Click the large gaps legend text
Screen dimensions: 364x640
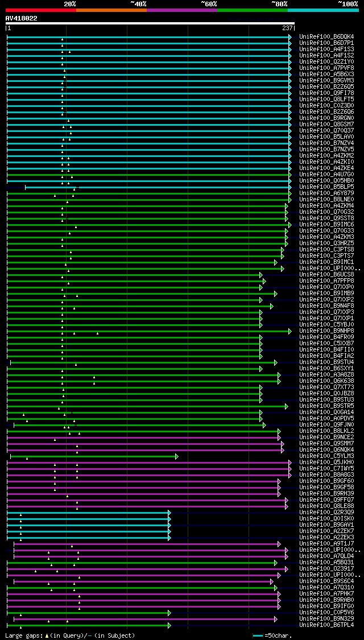tap(70, 635)
